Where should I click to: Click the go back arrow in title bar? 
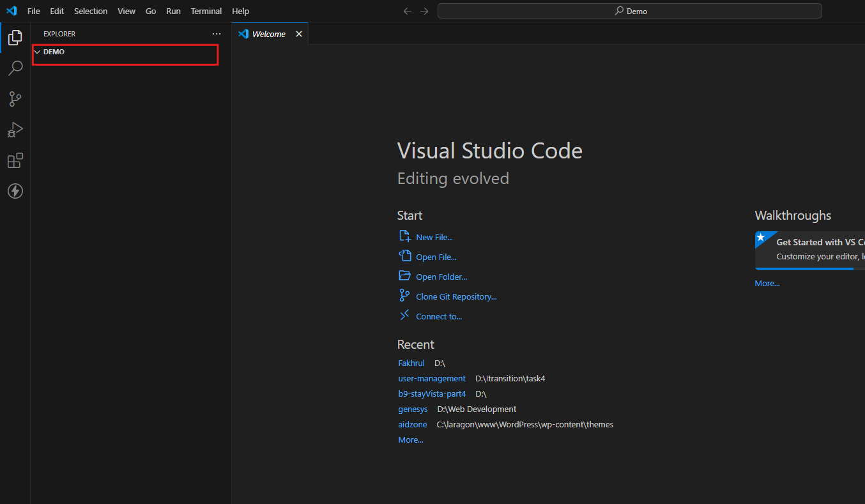click(408, 11)
